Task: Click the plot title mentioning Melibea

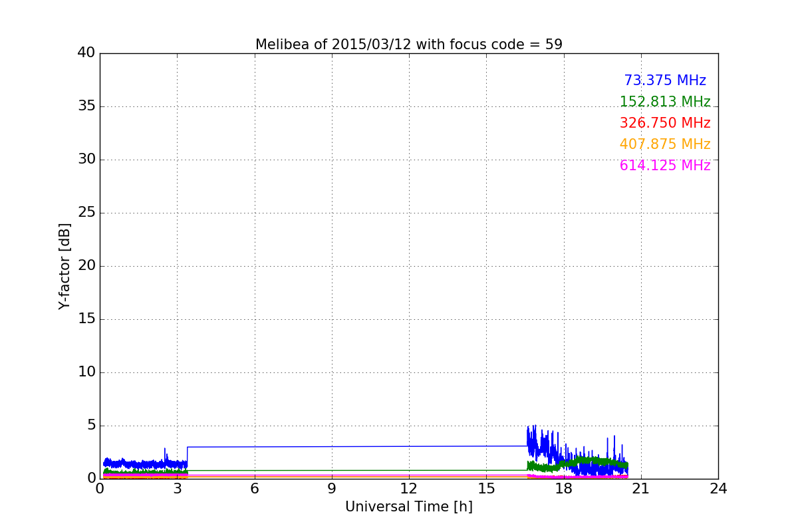Action: pos(409,45)
